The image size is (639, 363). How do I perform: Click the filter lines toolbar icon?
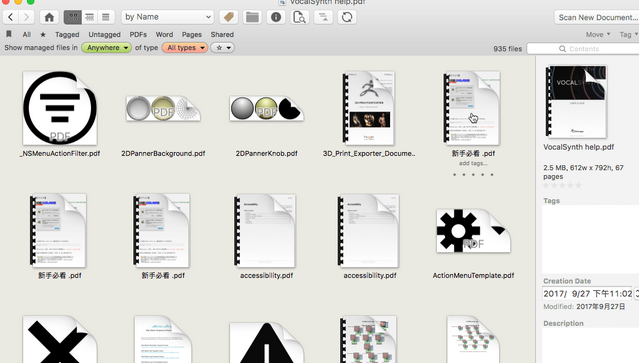pyautogui.click(x=323, y=17)
